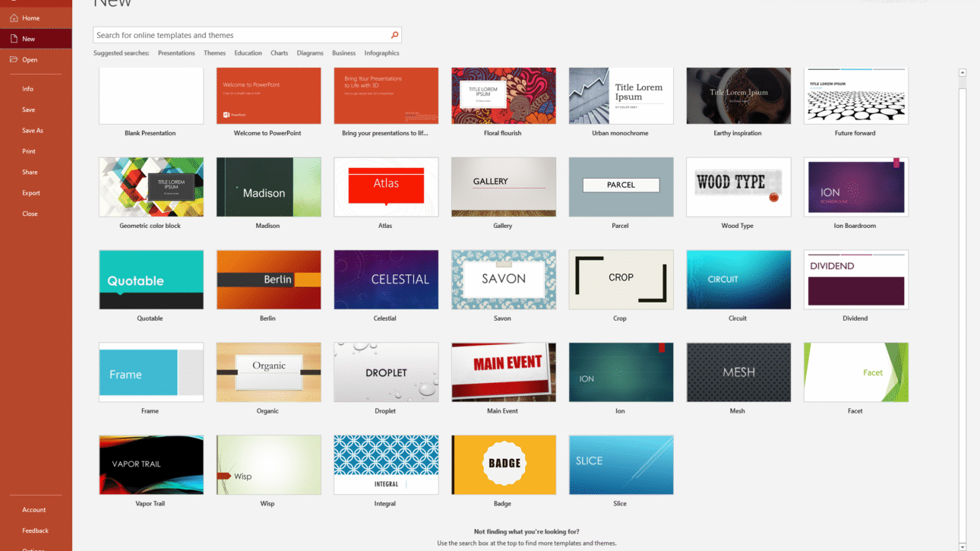Choose the Wisp theme
This screenshot has height=551, width=980.
268,465
